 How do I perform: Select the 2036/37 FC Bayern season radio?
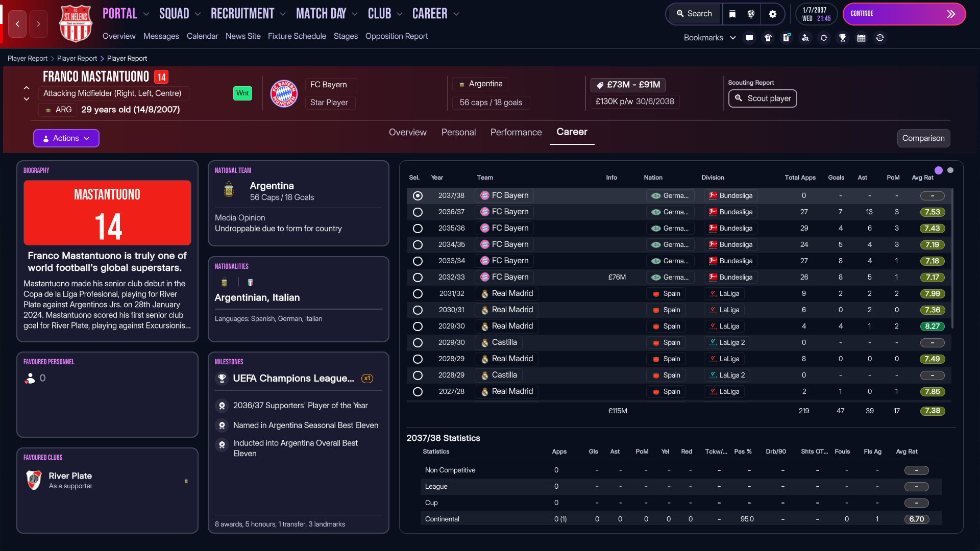(x=418, y=212)
